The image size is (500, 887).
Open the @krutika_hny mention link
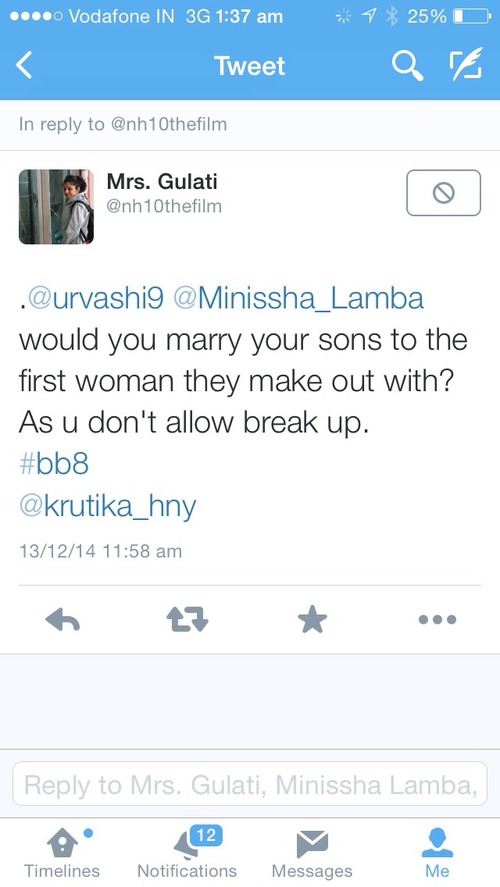pyautogui.click(x=107, y=506)
